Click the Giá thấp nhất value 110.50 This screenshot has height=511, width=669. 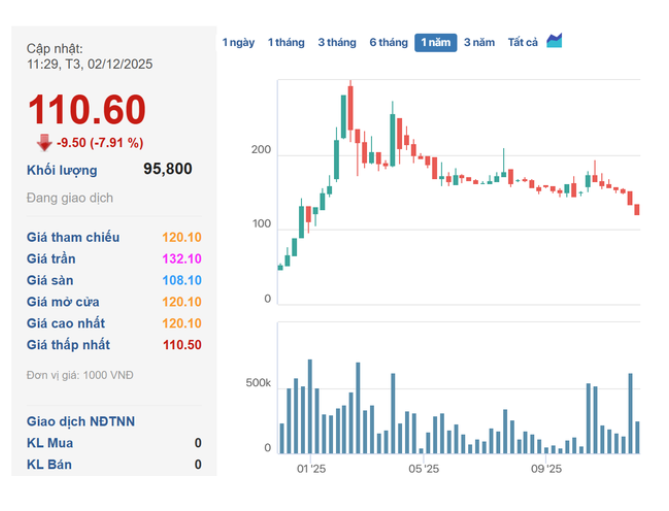(182, 345)
